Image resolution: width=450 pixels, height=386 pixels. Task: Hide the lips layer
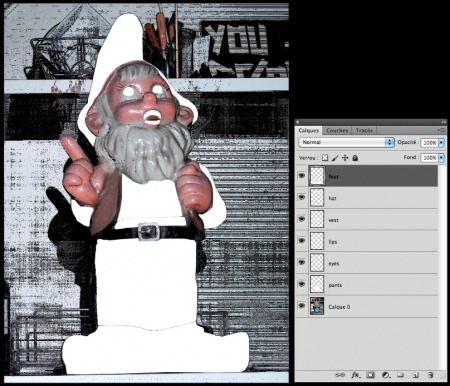302,241
